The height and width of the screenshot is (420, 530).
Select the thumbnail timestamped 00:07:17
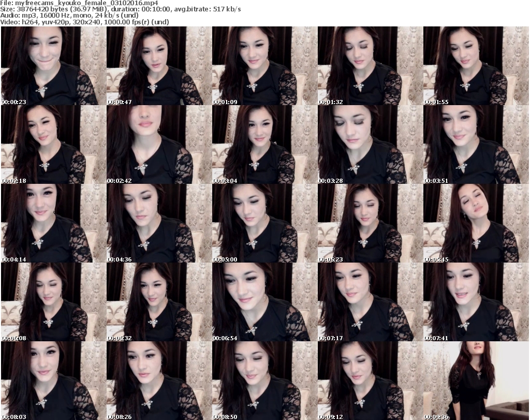point(370,302)
